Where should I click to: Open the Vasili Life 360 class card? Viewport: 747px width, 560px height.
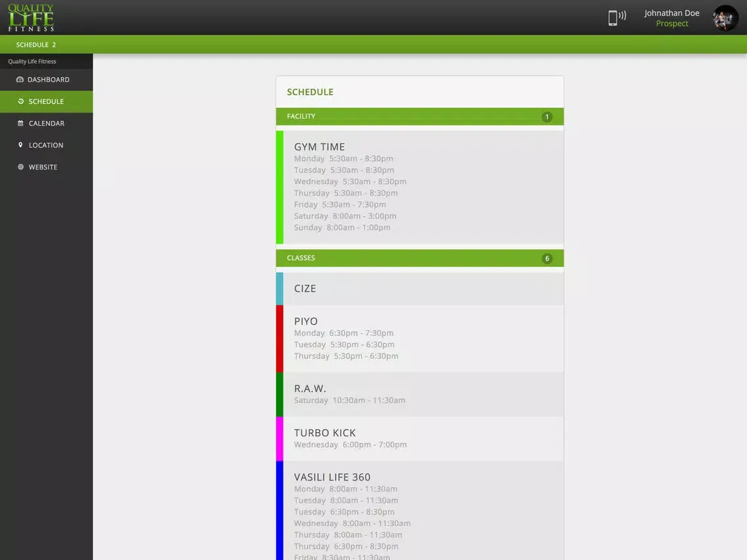pos(420,511)
